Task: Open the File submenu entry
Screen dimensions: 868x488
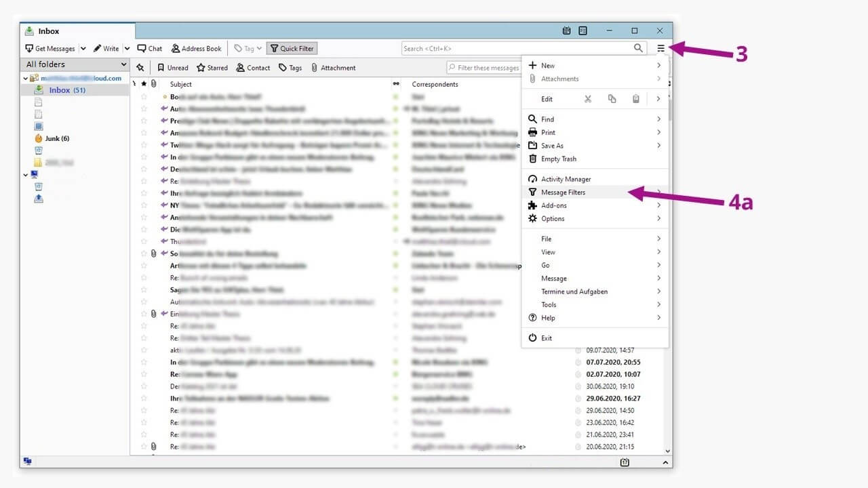Action: click(595, 239)
